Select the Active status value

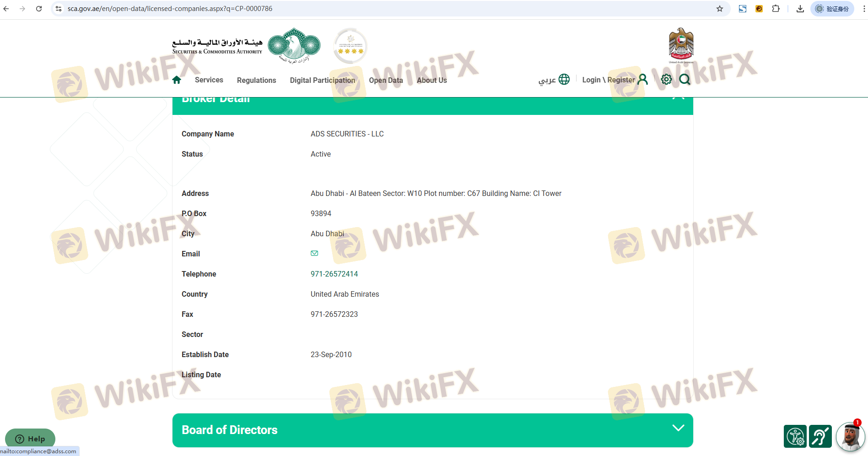[321, 154]
